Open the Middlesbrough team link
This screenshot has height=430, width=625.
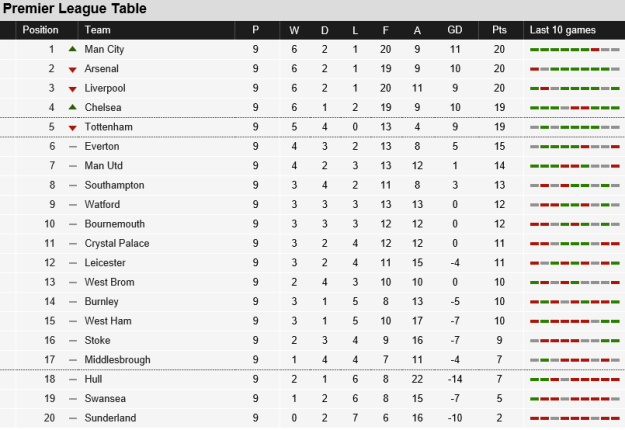click(120, 359)
